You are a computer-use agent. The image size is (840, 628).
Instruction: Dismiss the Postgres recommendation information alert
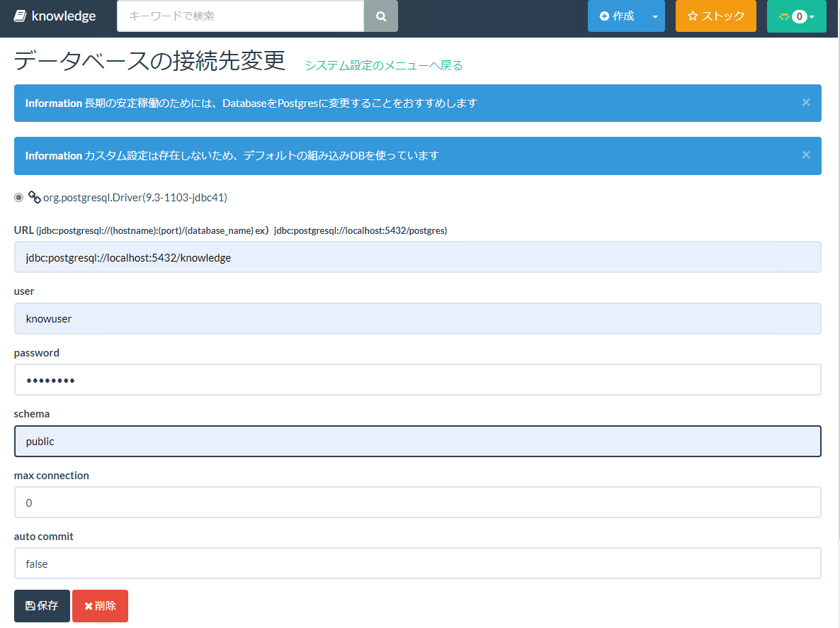[806, 103]
